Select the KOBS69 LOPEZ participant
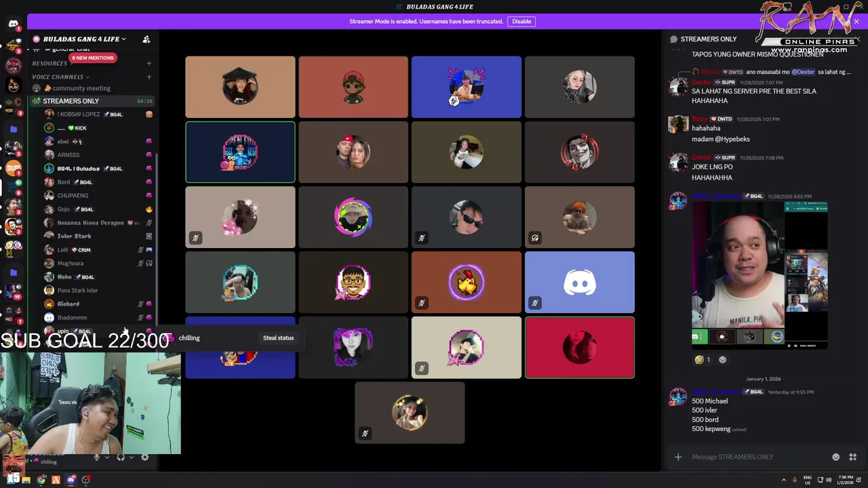 (x=99, y=114)
